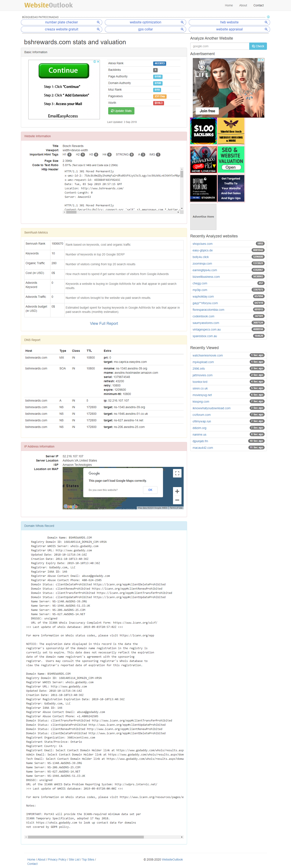
Task: Click search icon beside gps collar
Action: tap(182, 29)
